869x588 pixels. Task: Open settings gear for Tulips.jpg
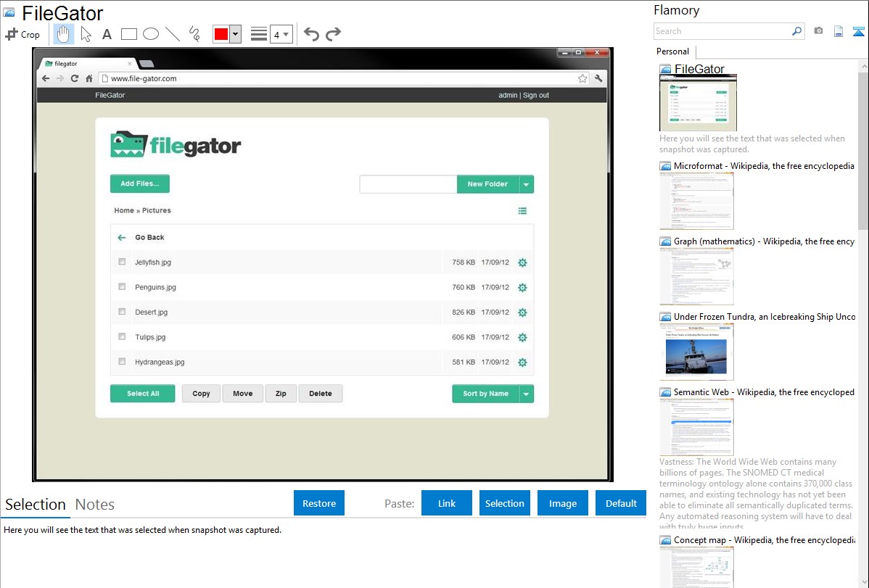[522, 338]
